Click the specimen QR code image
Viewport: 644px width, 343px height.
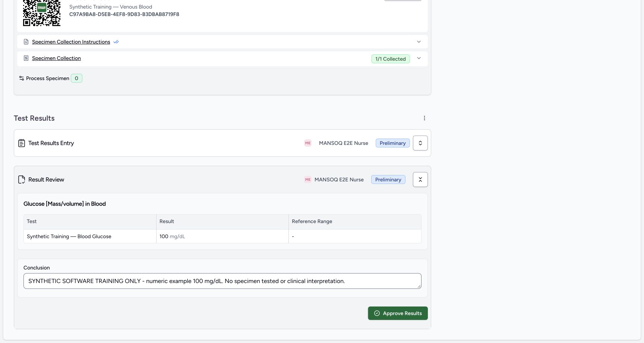[42, 13]
